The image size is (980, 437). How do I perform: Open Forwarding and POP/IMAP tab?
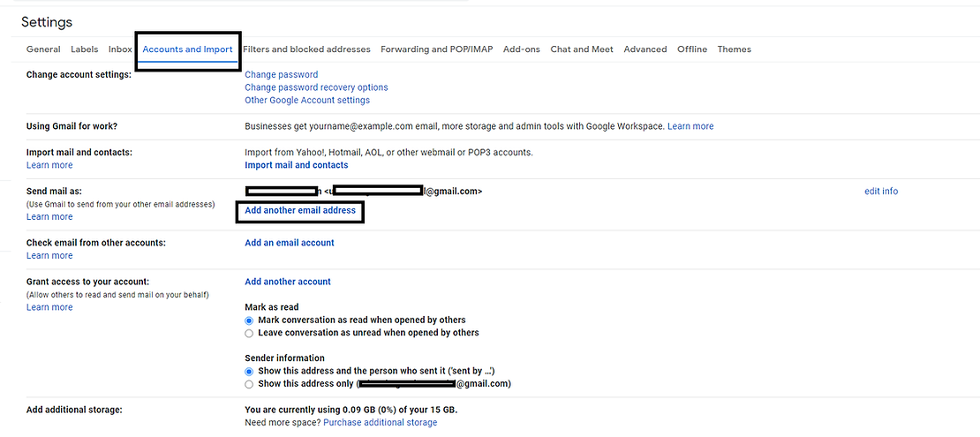[x=436, y=49]
